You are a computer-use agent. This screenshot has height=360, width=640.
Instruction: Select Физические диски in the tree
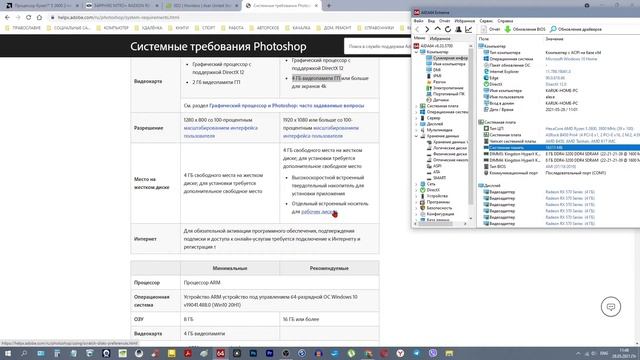click(x=447, y=154)
